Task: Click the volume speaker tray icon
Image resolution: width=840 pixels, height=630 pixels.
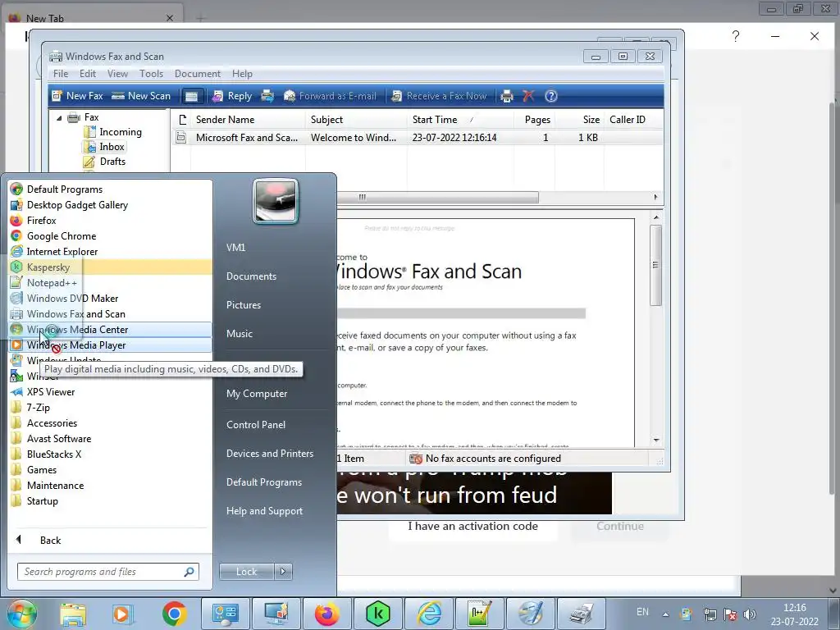Action: point(750,614)
